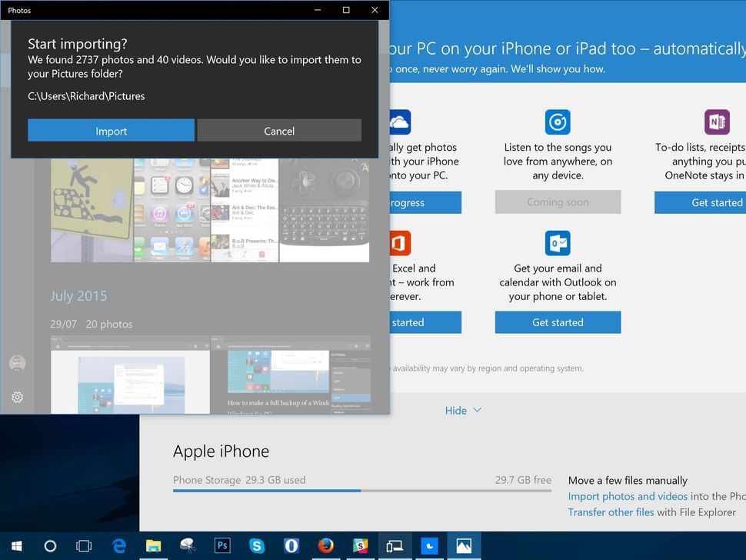Open the Phone Companion app from the taskbar
This screenshot has height=560, width=746.
point(395,545)
